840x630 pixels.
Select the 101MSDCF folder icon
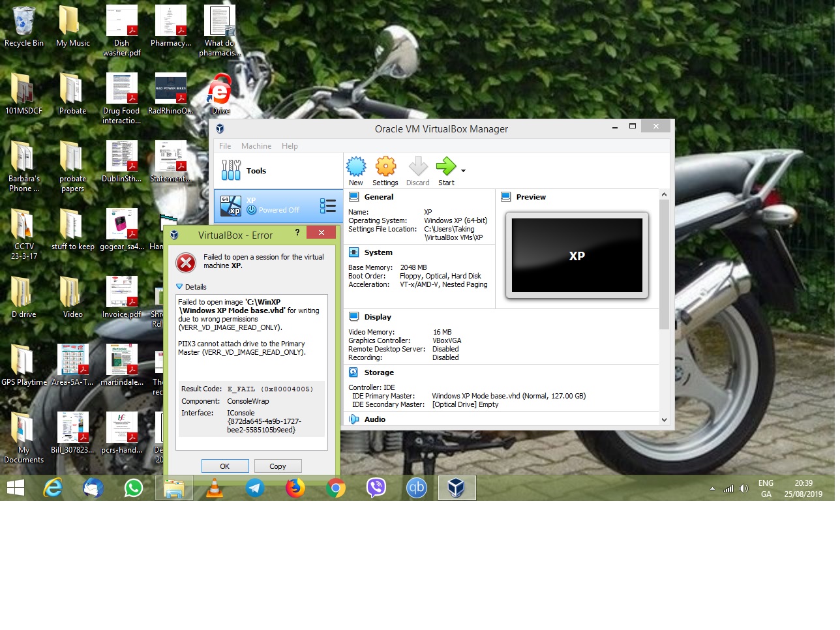click(x=24, y=94)
